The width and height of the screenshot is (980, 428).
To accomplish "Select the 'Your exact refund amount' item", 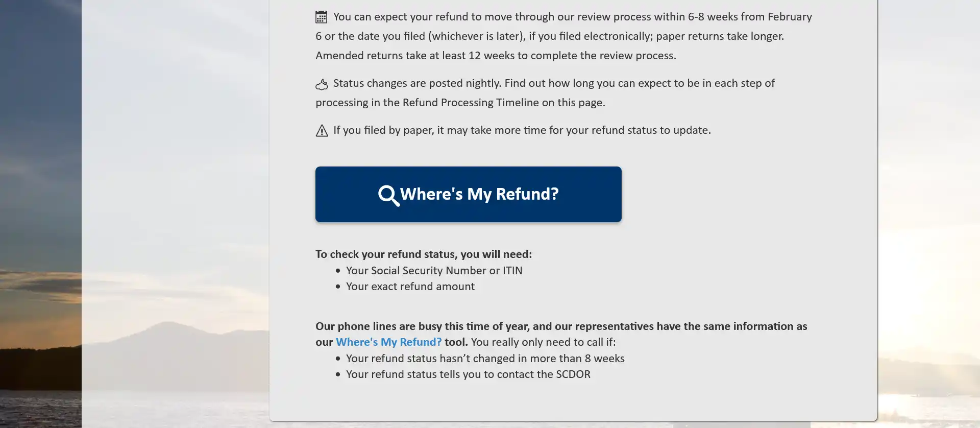I will click(410, 287).
